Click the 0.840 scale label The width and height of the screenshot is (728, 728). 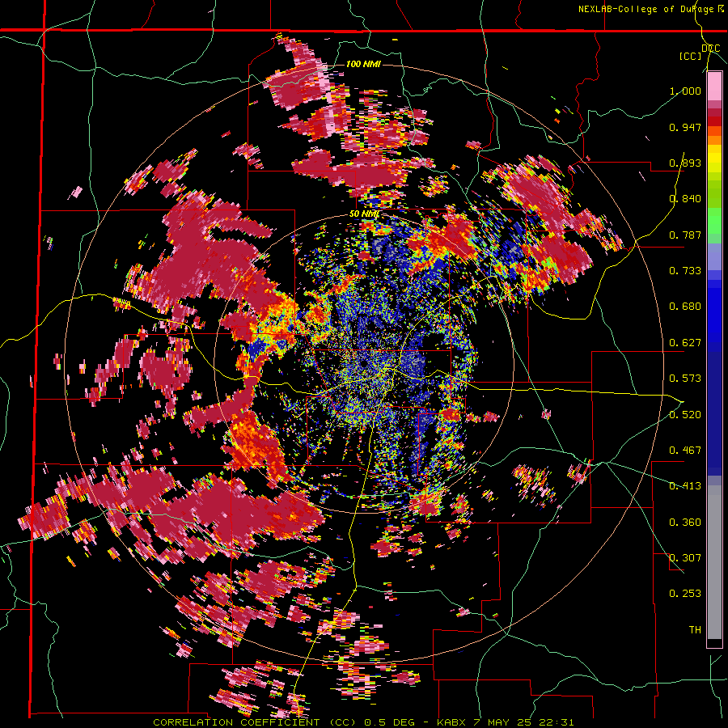click(685, 199)
